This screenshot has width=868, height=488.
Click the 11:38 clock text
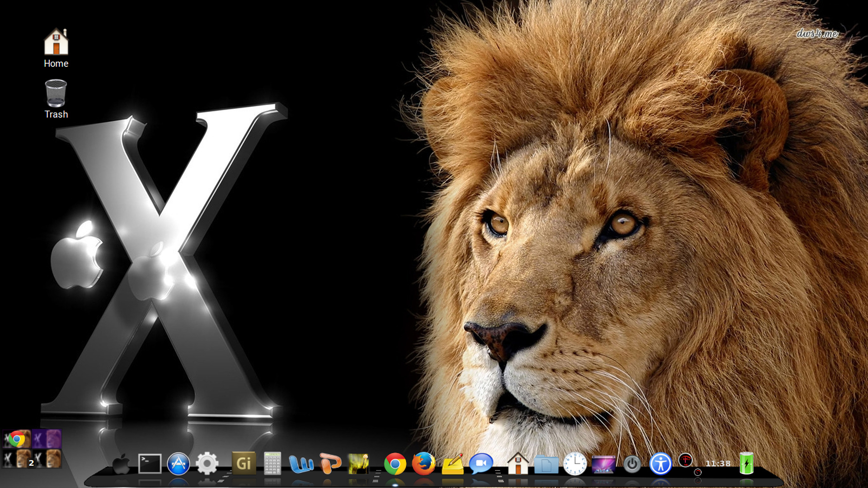pyautogui.click(x=718, y=463)
